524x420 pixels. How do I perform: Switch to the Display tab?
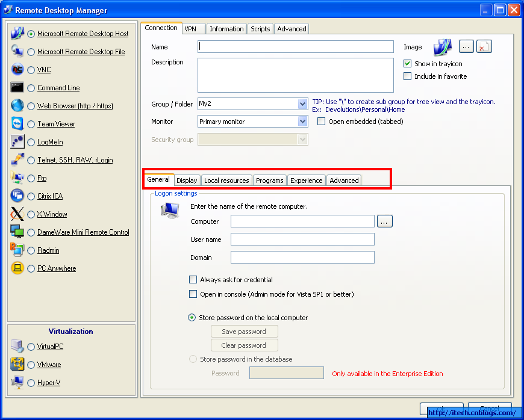click(x=187, y=181)
